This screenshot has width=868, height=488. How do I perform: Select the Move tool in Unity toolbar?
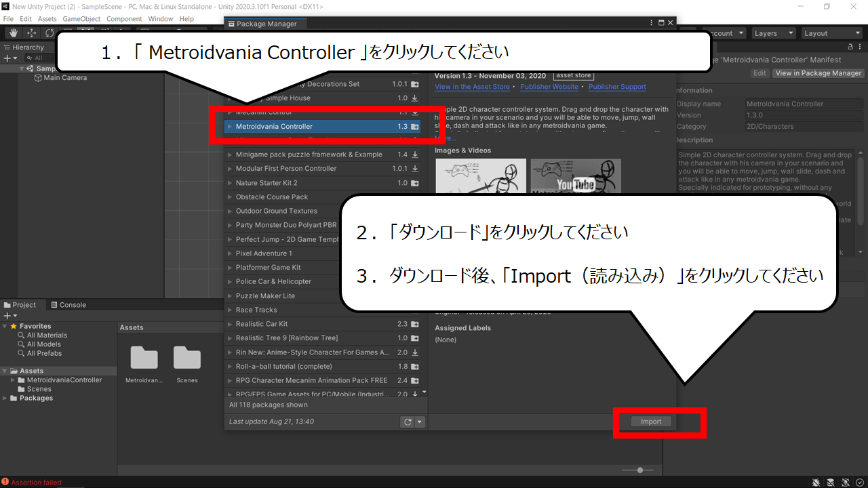tap(31, 33)
